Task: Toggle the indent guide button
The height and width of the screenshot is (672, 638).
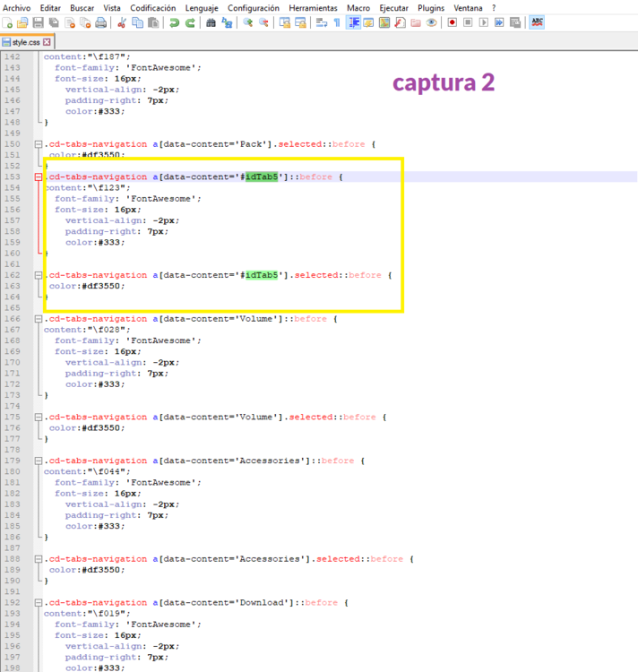Action: tap(353, 22)
